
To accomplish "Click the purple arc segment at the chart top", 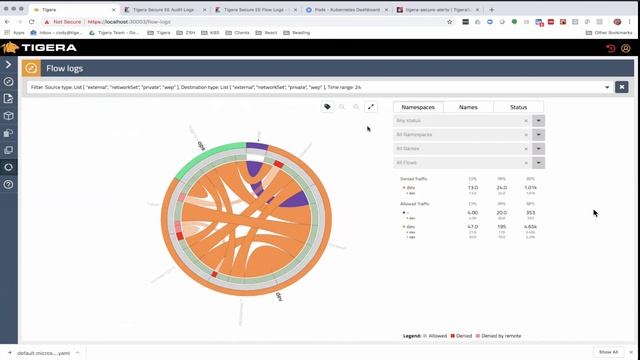I will coord(257,146).
